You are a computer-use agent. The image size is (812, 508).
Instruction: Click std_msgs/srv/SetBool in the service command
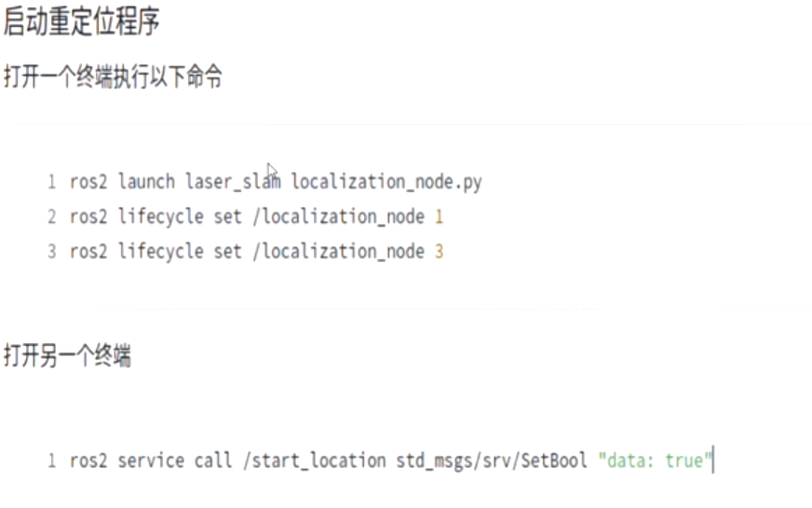(x=492, y=460)
